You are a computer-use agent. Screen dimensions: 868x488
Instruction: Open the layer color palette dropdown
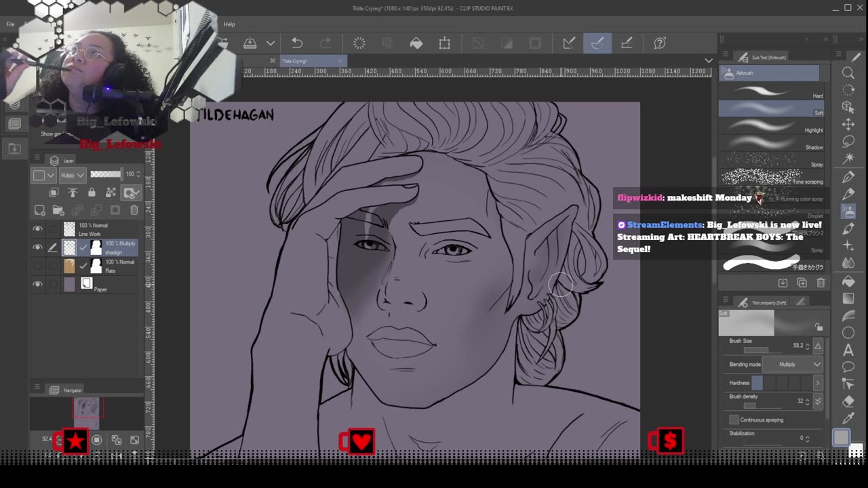[44, 175]
